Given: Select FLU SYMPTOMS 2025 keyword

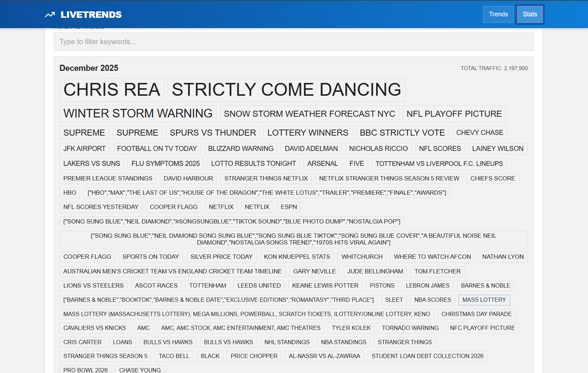Looking at the screenshot, I should [x=166, y=164].
